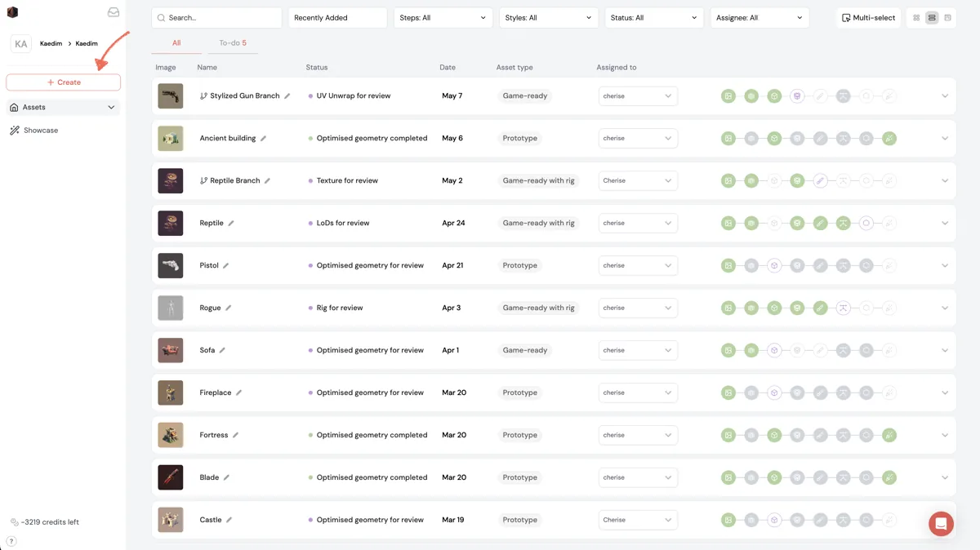Click the Mar 19 date cell

[x=452, y=521]
